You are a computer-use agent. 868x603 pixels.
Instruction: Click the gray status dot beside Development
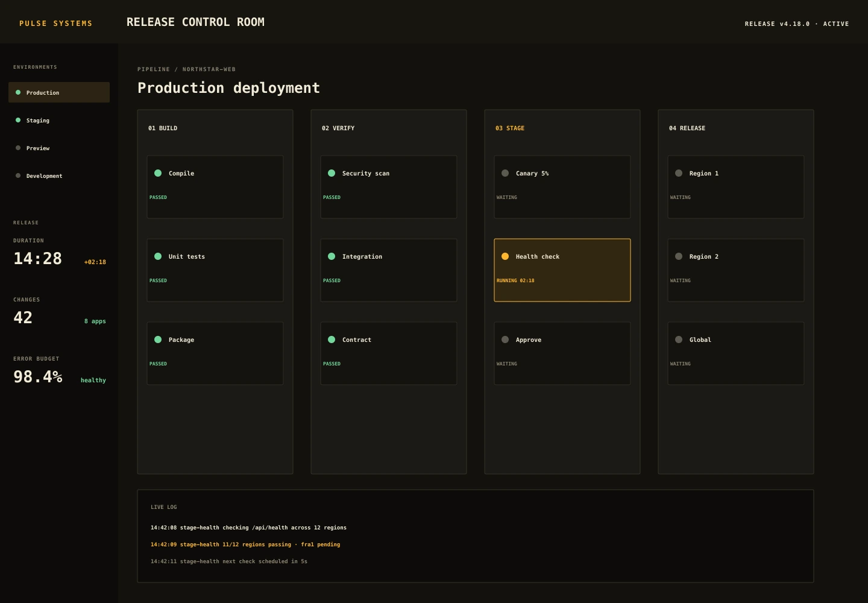click(18, 175)
